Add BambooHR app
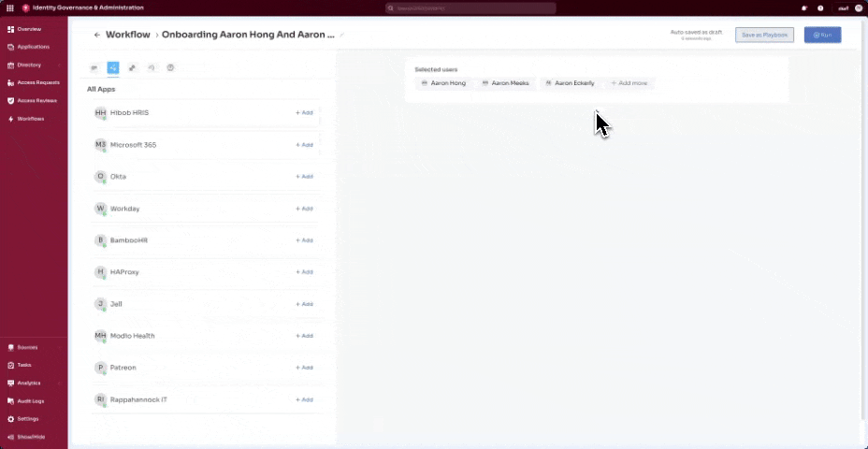 [304, 240]
